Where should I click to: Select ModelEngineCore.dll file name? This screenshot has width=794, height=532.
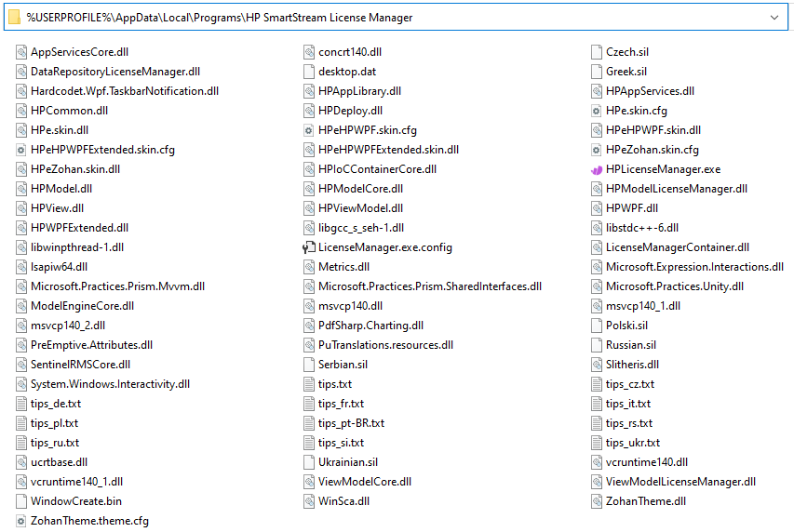tap(83, 306)
